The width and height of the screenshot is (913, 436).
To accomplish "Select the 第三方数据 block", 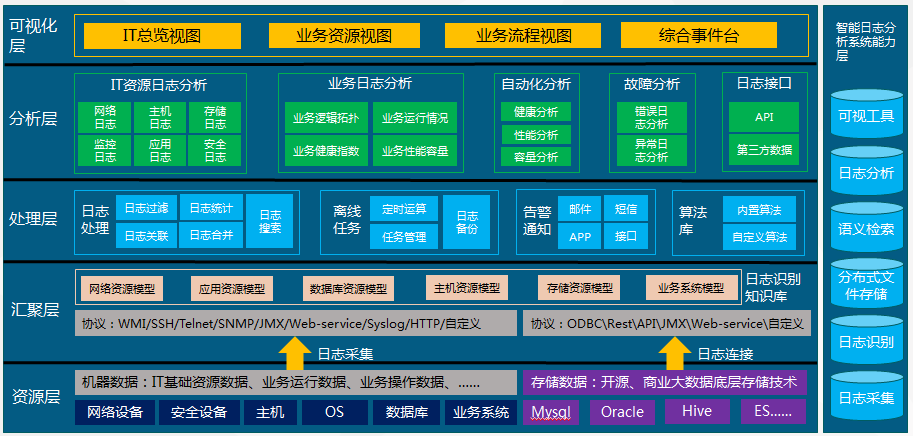I will pos(764,150).
